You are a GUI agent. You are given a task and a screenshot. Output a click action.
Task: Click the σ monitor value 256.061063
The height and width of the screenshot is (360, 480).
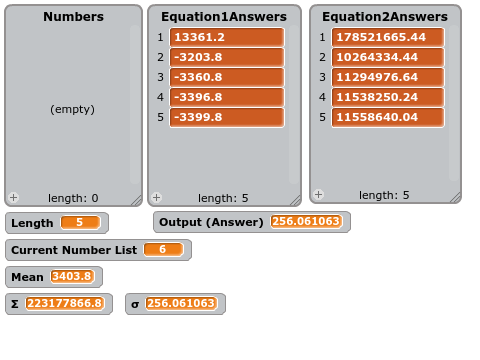coord(181,303)
